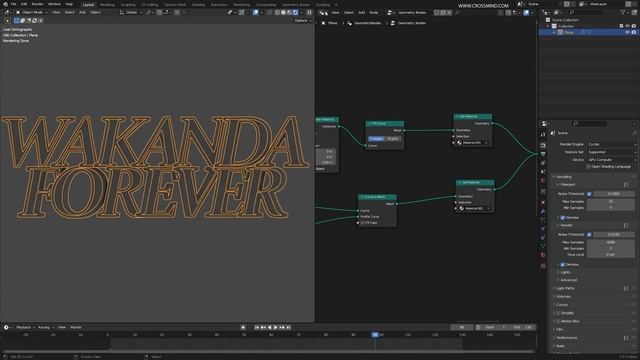This screenshot has height=360, width=640.
Task: Open the Output properties tab icon
Action: (x=543, y=154)
